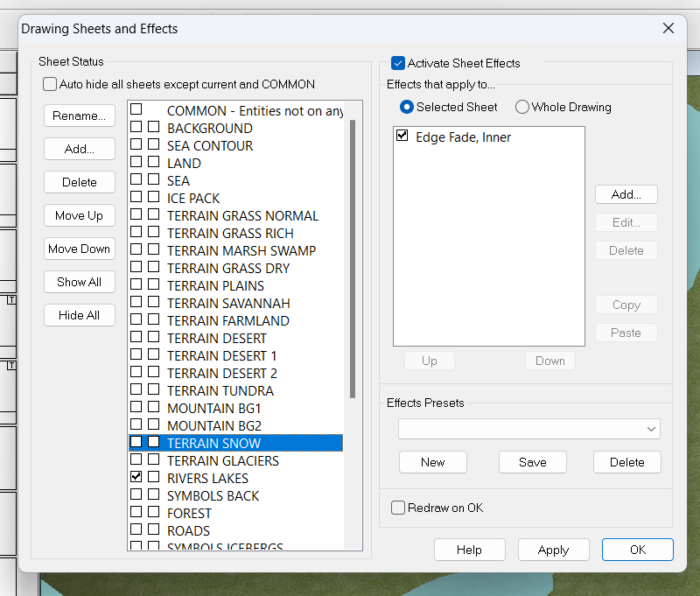The width and height of the screenshot is (700, 596).
Task: Click the Rename sheet button
Action: 80,116
